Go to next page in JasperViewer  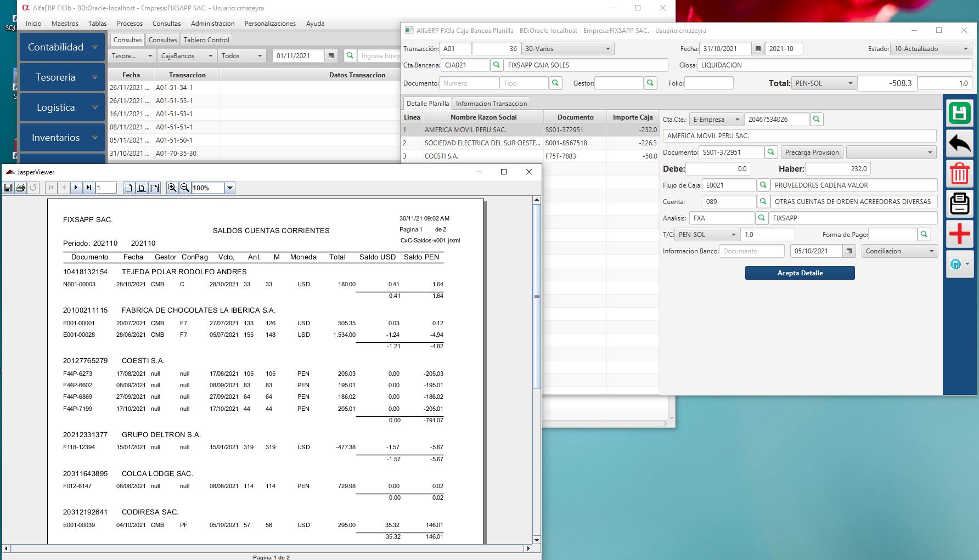coord(76,188)
